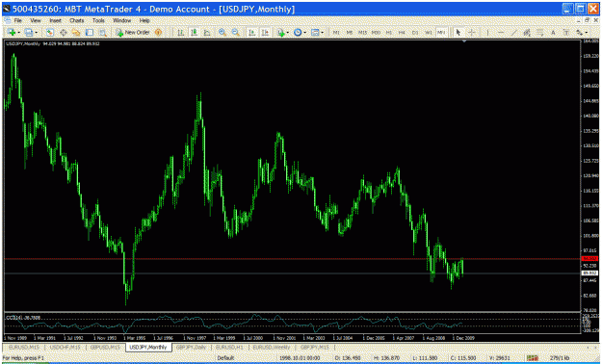Select the Crosshair tool
The height and width of the screenshot is (364, 602).
click(x=471, y=33)
